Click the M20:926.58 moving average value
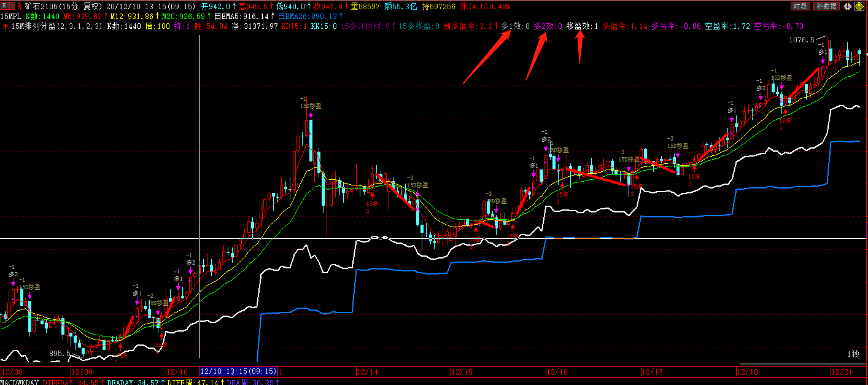Viewport: 868px width, 385px height. click(183, 16)
